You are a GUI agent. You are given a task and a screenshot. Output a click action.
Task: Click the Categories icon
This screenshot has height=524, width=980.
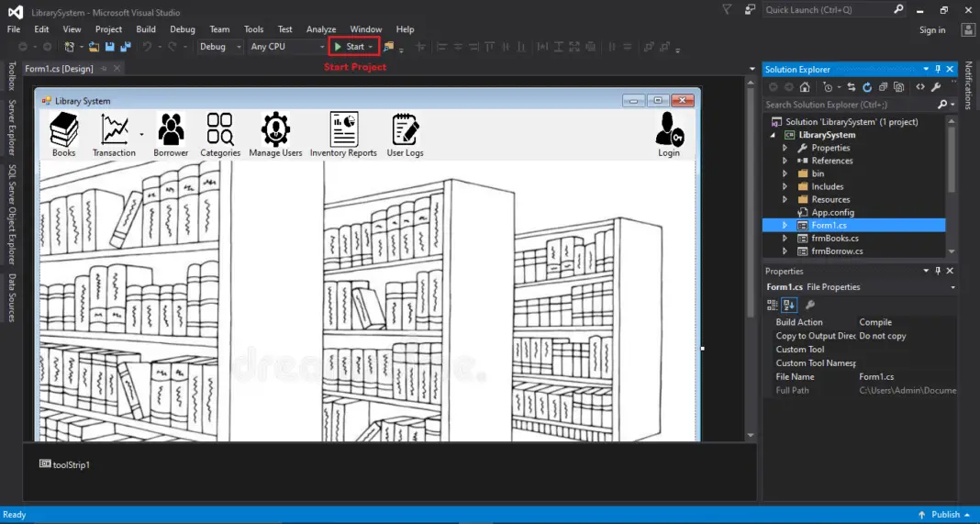coord(220,129)
